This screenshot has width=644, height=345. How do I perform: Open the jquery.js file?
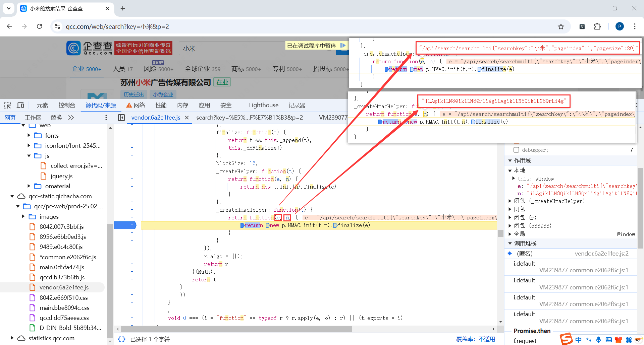tap(61, 176)
